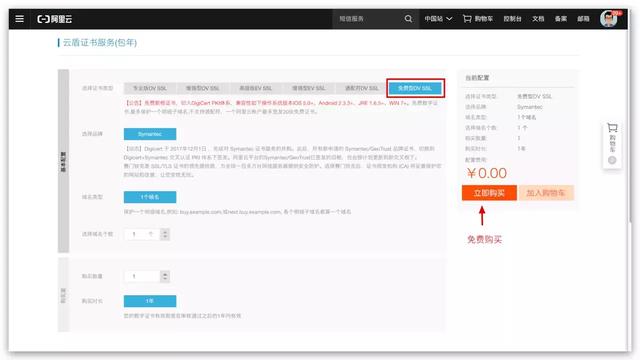Click the round gray icon below the floating cart

[612, 160]
